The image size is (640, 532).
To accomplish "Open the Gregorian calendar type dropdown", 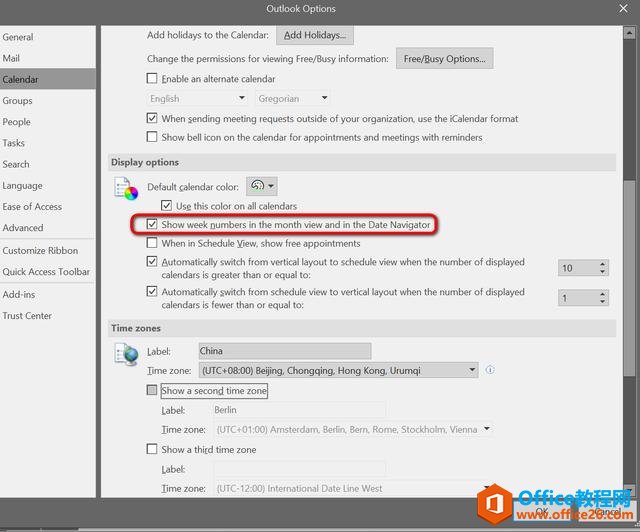I will [293, 98].
